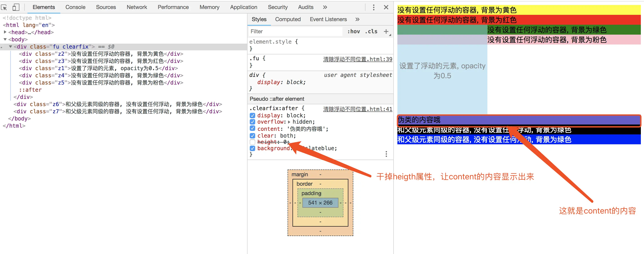Viewport: 644px width, 254px height.
Task: Collapse the div fu clearfix node
Action: [11, 47]
